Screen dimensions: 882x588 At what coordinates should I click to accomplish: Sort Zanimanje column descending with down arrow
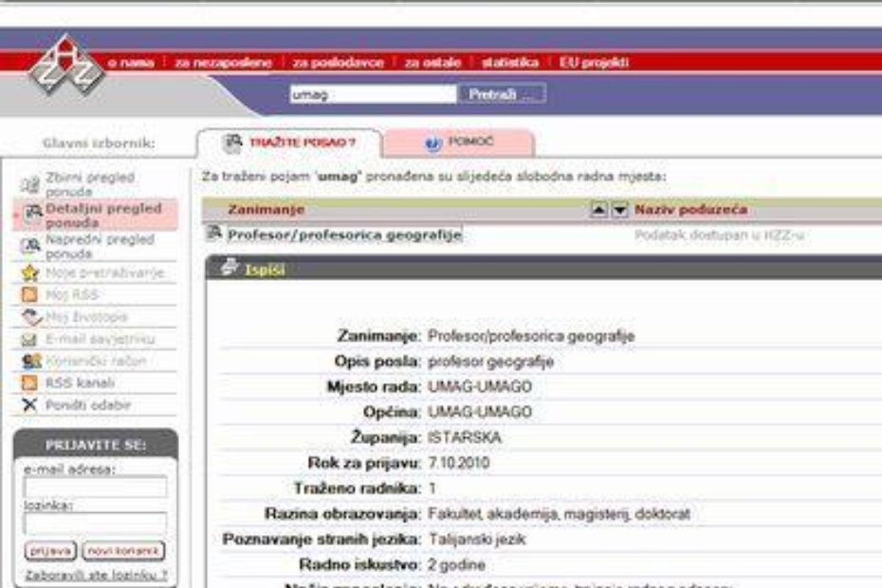click(x=618, y=210)
